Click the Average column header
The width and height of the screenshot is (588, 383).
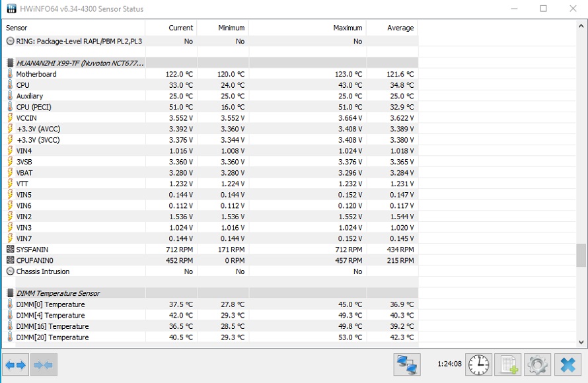392,28
